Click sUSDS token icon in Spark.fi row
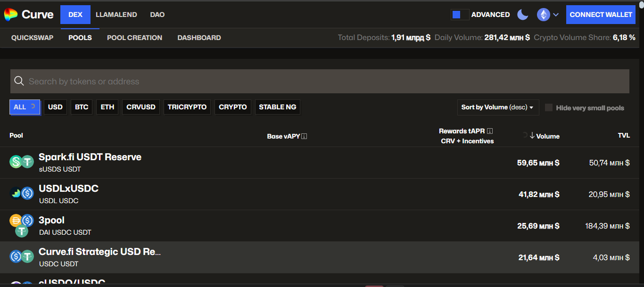Viewport: 644px width, 287px height. click(16, 162)
